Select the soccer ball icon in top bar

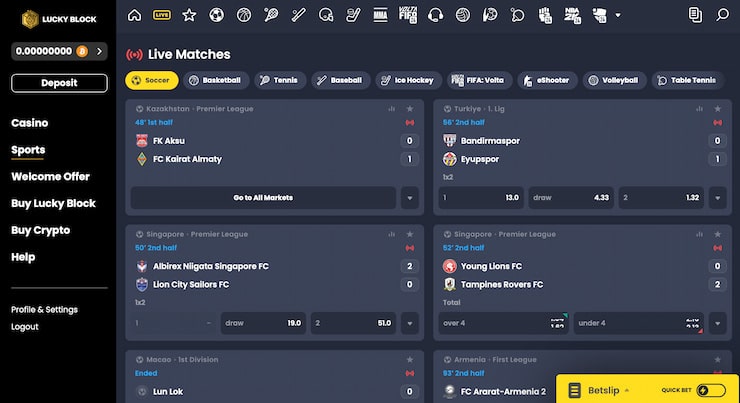point(217,15)
